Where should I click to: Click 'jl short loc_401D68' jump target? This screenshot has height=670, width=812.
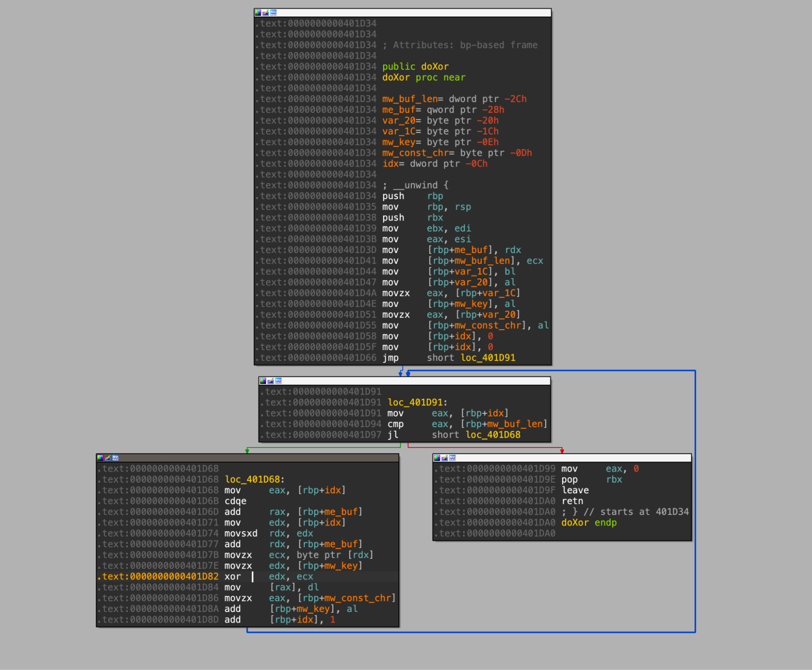click(x=454, y=435)
